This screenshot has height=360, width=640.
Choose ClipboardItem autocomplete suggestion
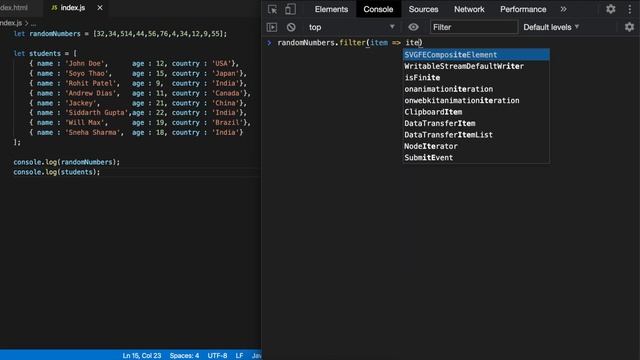click(476, 112)
